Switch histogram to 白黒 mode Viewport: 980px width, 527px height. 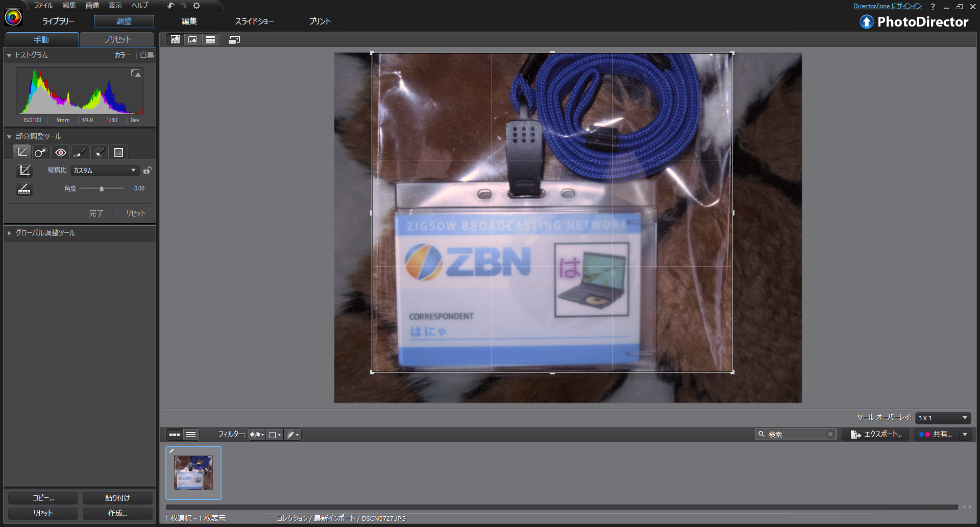coord(147,55)
